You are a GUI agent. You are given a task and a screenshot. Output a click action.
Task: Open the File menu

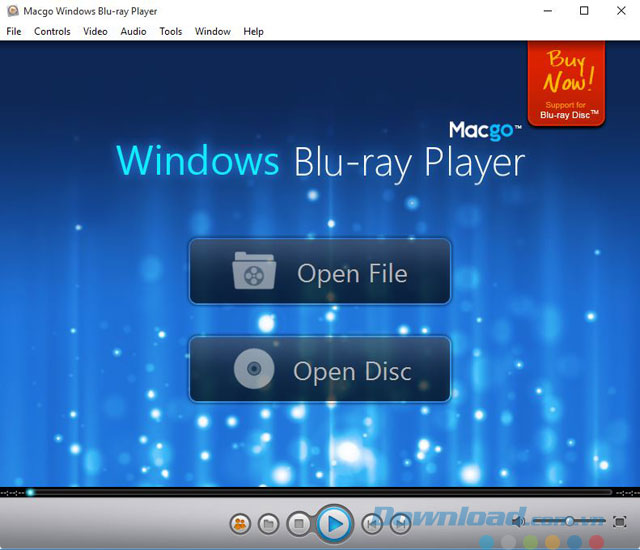14,31
